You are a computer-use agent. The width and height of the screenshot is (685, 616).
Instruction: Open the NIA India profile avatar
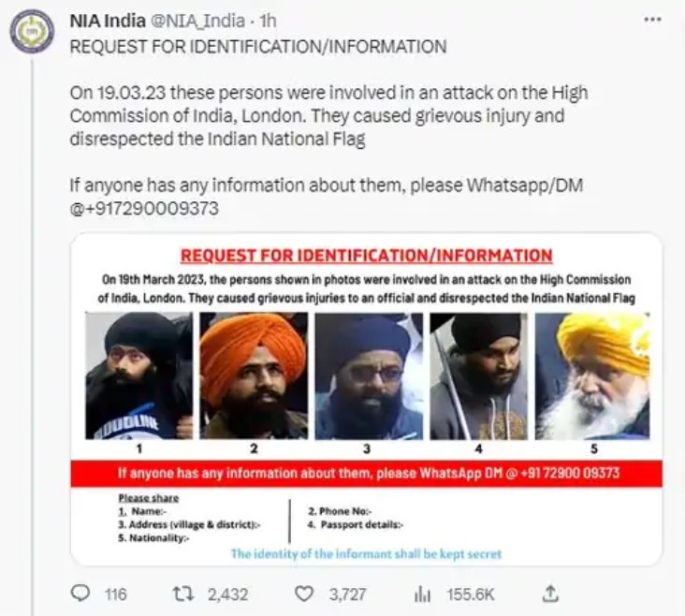click(32, 32)
